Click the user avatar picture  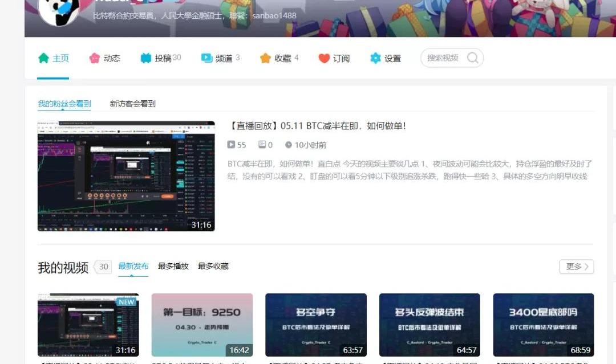click(58, 10)
